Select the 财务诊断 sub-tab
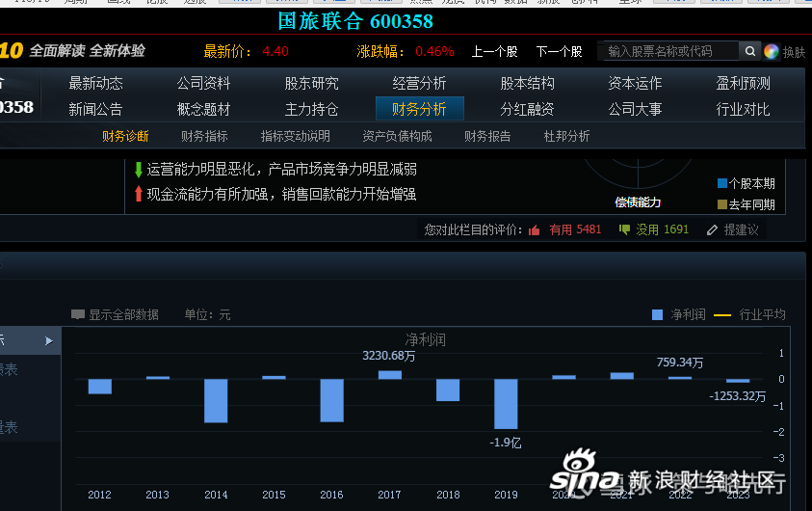 pyautogui.click(x=125, y=136)
